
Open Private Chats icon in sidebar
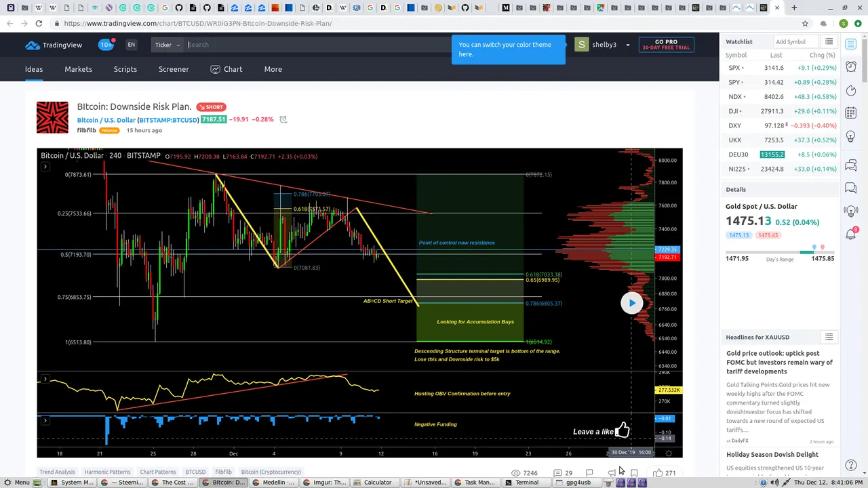pyautogui.click(x=851, y=187)
